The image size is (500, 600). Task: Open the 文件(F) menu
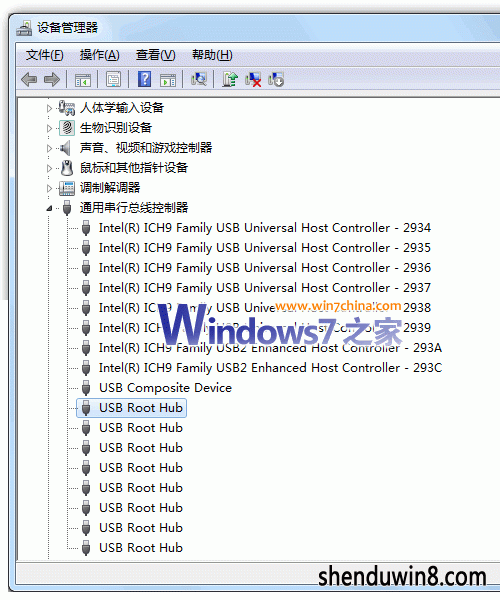click(x=44, y=55)
